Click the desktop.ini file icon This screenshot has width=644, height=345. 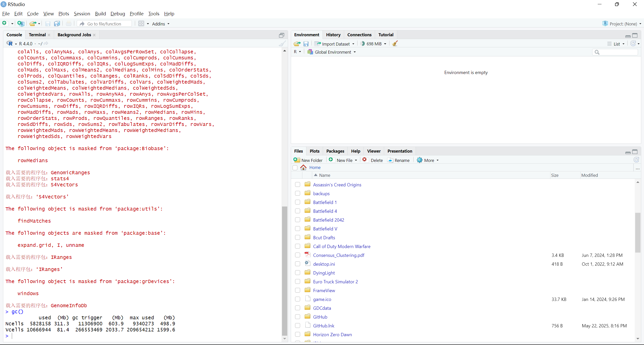(x=307, y=264)
